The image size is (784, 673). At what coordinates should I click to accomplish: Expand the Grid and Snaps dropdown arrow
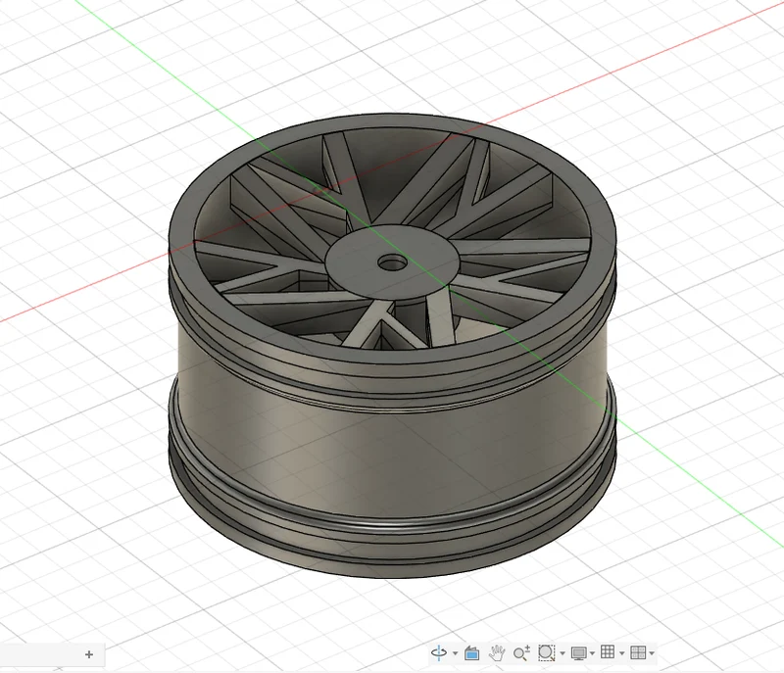(x=621, y=653)
